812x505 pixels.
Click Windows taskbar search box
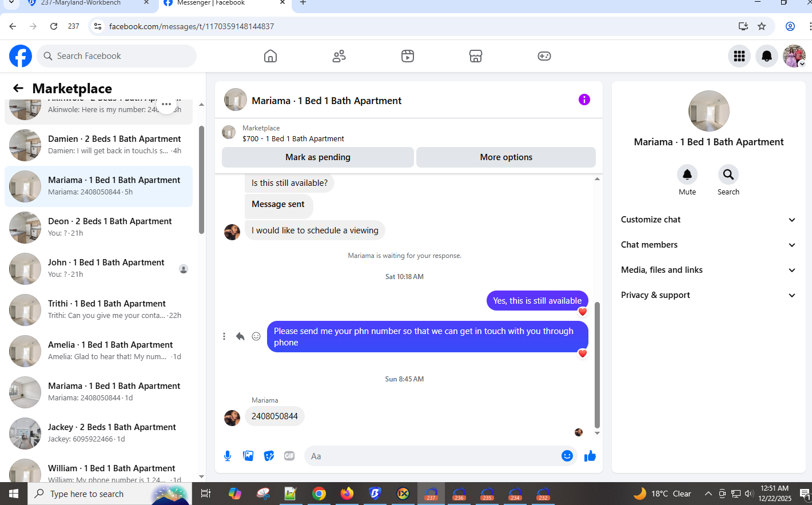tap(110, 494)
